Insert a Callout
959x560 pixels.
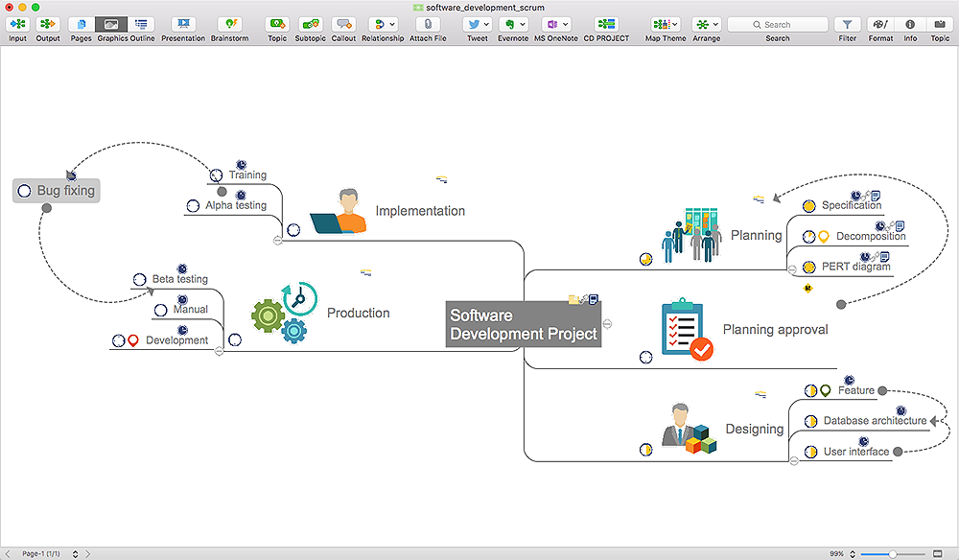click(x=343, y=25)
